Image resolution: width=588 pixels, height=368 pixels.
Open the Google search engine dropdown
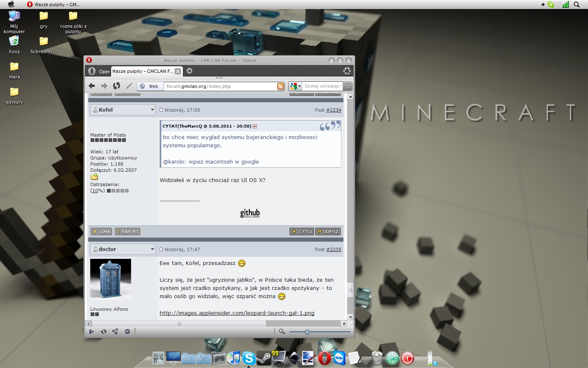coord(295,86)
